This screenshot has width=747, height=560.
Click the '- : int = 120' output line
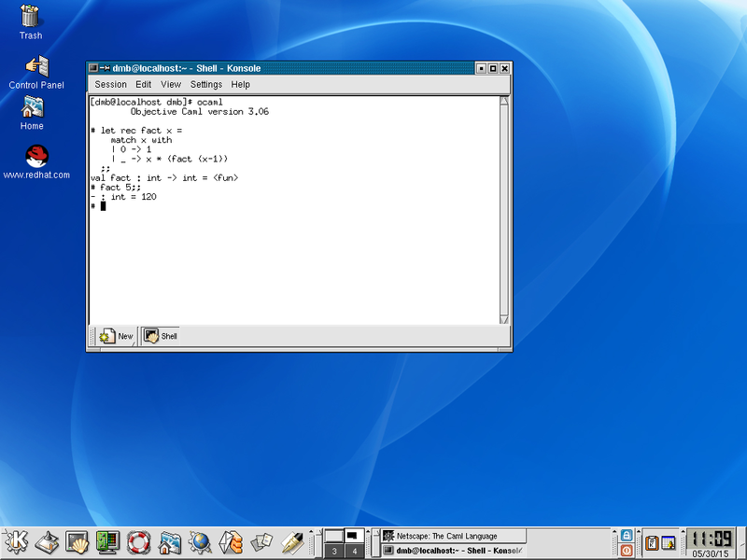pos(123,197)
